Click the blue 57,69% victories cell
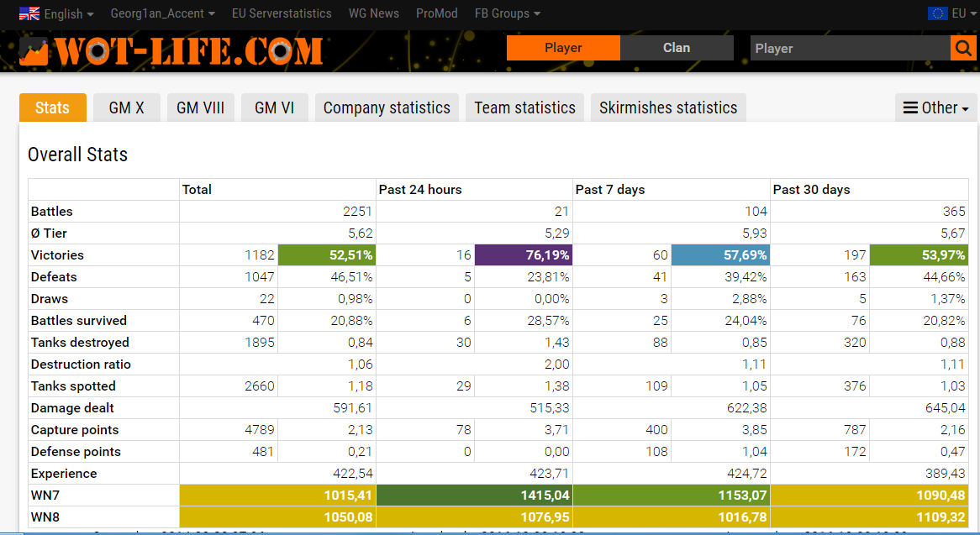 coord(720,255)
